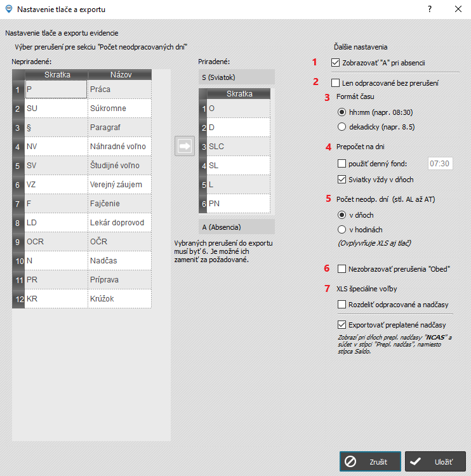The image size is (471, 476).
Task: Click the S (Sviatok) header box
Action: (x=237, y=77)
